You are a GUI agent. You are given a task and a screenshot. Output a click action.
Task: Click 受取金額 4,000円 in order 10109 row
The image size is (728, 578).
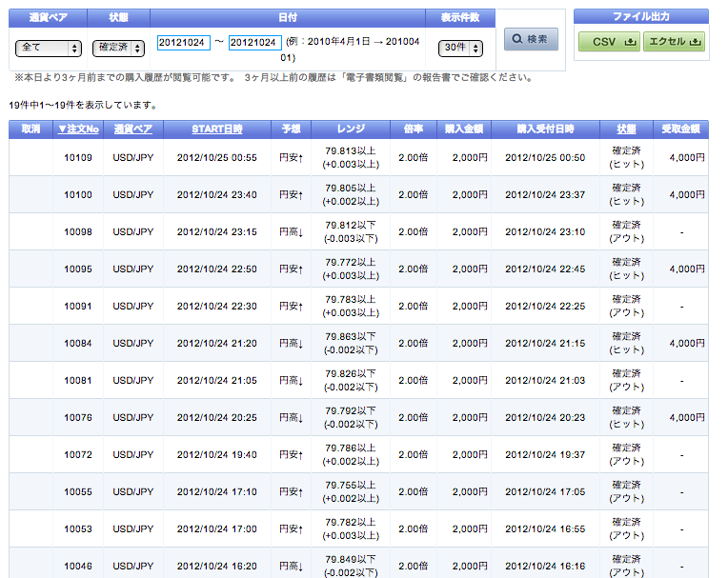tap(687, 158)
